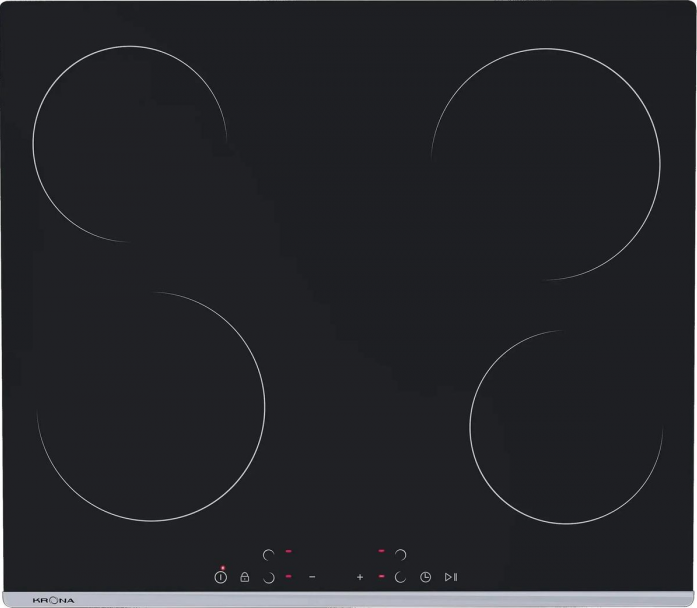Screen dimensions: 697x608
Task: Tap the power on/off touch key
Action: tap(220, 577)
